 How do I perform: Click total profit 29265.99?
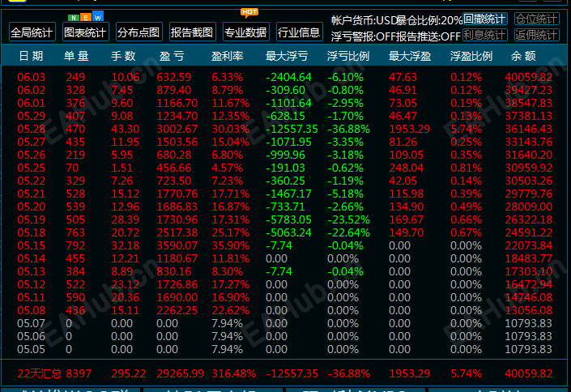tap(181, 374)
